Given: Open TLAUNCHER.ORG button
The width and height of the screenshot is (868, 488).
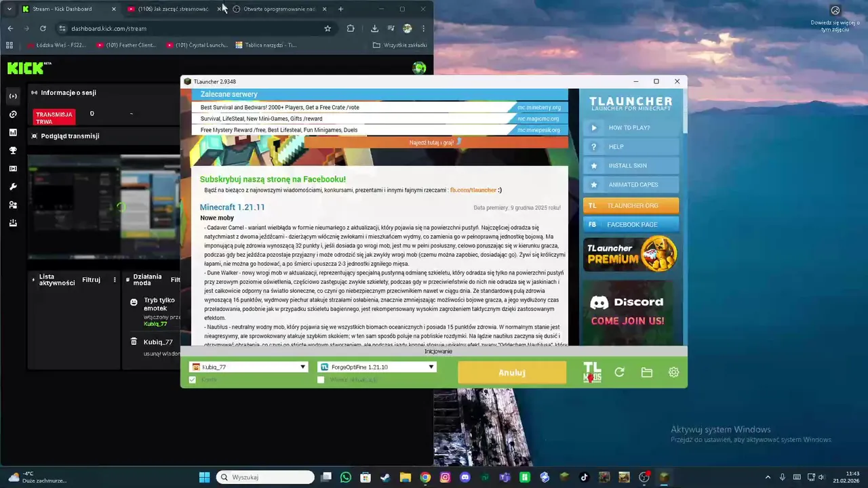Looking at the screenshot, I should [x=631, y=205].
